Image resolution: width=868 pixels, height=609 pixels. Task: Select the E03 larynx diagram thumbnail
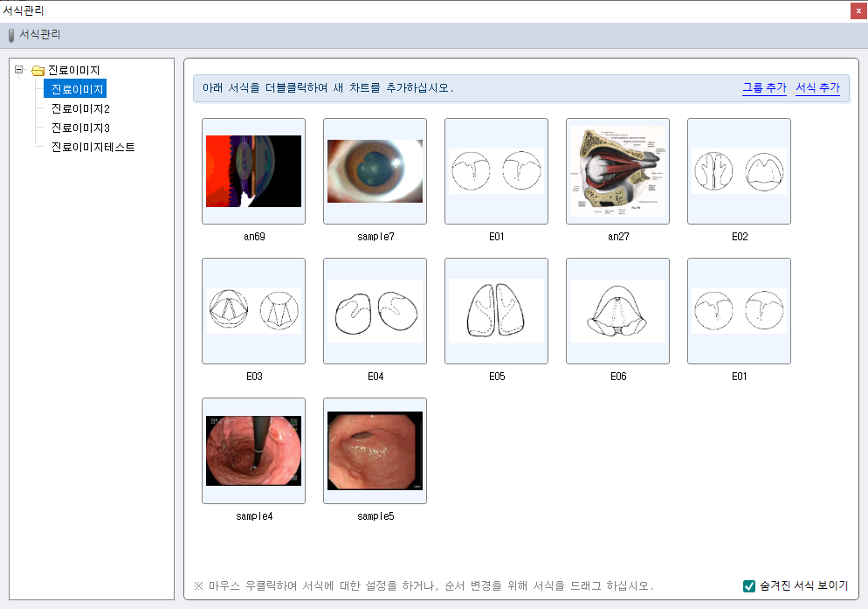pyautogui.click(x=253, y=311)
